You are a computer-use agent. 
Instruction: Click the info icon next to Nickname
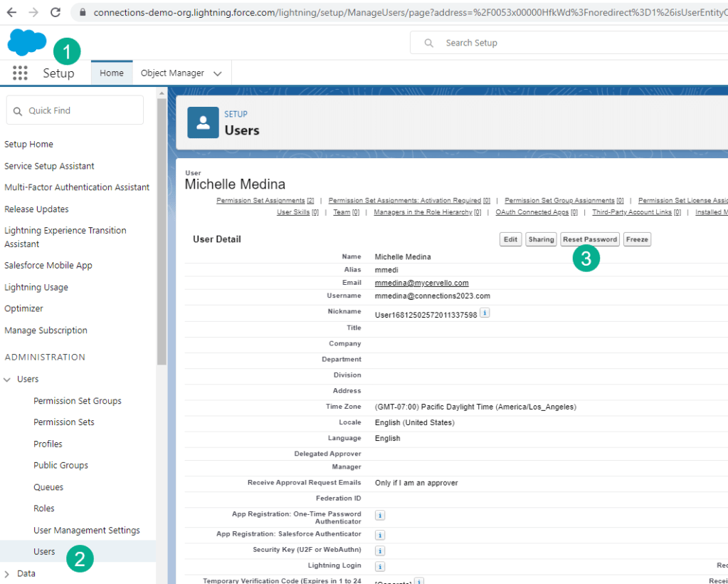(x=485, y=313)
